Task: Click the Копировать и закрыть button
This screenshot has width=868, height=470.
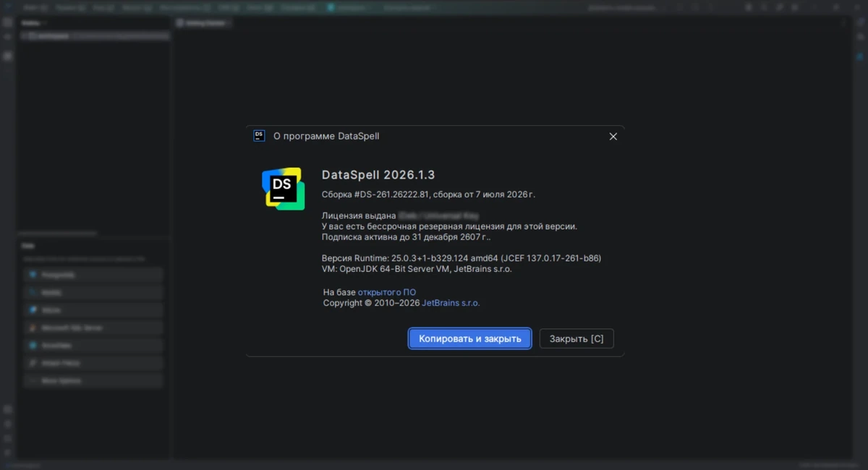Action: [470, 338]
